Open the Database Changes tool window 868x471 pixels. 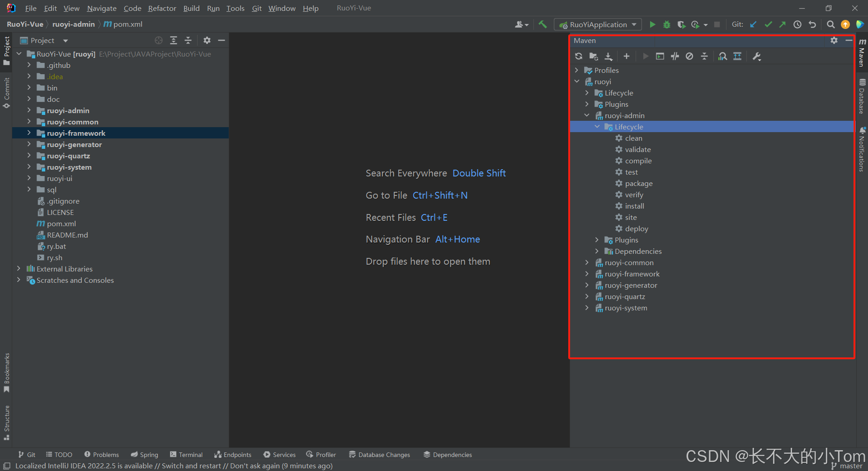[x=379, y=455]
